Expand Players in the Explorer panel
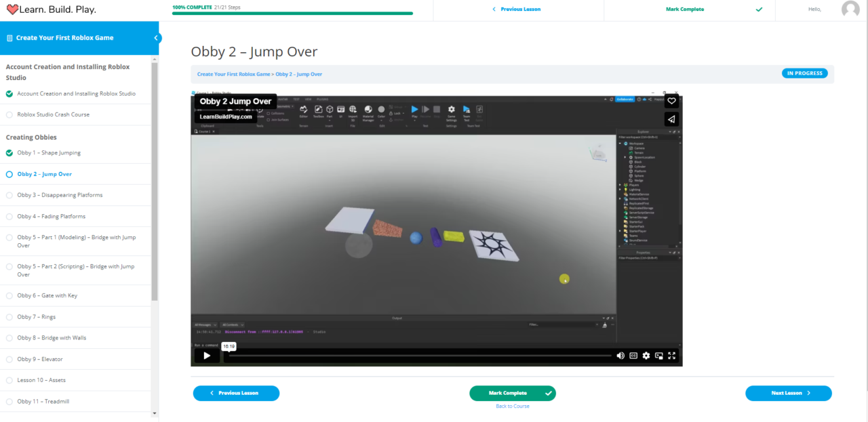 click(x=620, y=185)
